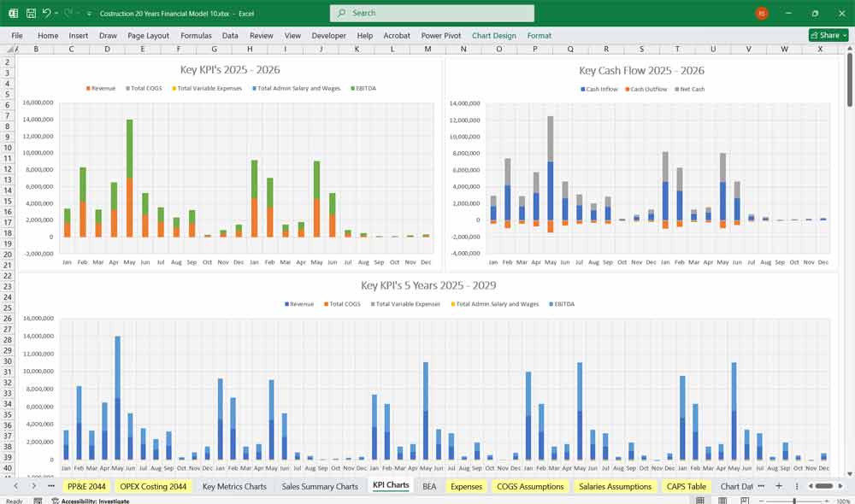Click the Undo icon

click(47, 13)
